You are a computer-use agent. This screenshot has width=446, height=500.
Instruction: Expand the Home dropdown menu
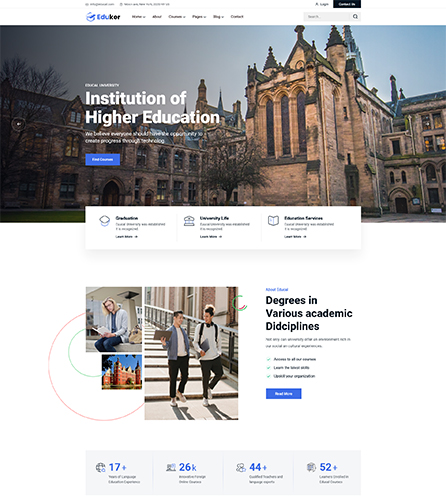[x=138, y=17]
